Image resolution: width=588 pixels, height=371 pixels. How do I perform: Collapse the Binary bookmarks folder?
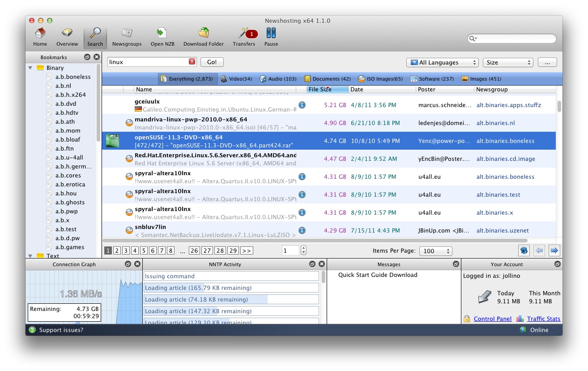pos(30,68)
